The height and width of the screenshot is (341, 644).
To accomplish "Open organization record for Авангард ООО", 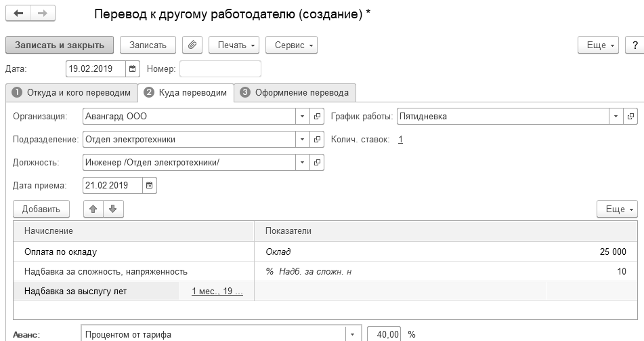I will tap(317, 117).
